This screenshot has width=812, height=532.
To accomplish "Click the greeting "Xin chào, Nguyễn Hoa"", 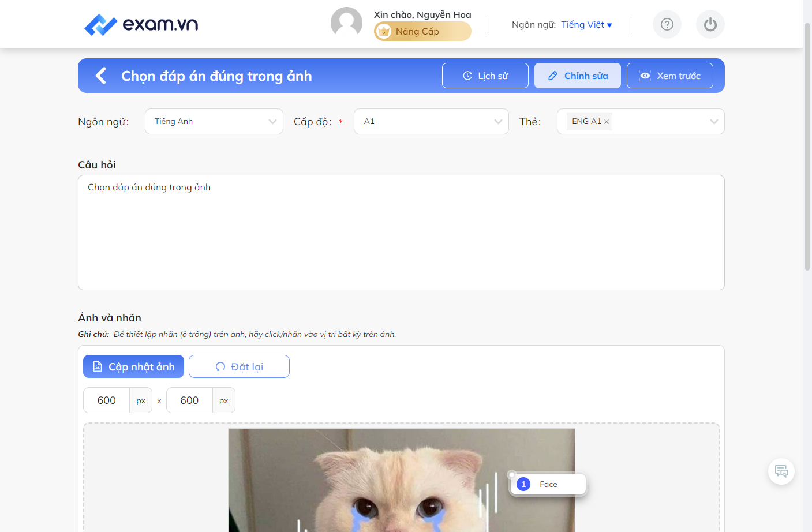I will 422,14.
